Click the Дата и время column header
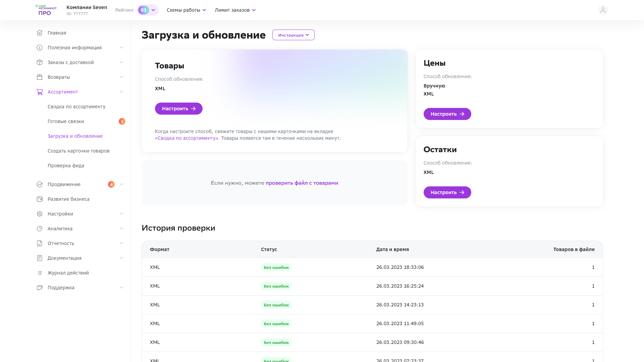 coord(392,249)
